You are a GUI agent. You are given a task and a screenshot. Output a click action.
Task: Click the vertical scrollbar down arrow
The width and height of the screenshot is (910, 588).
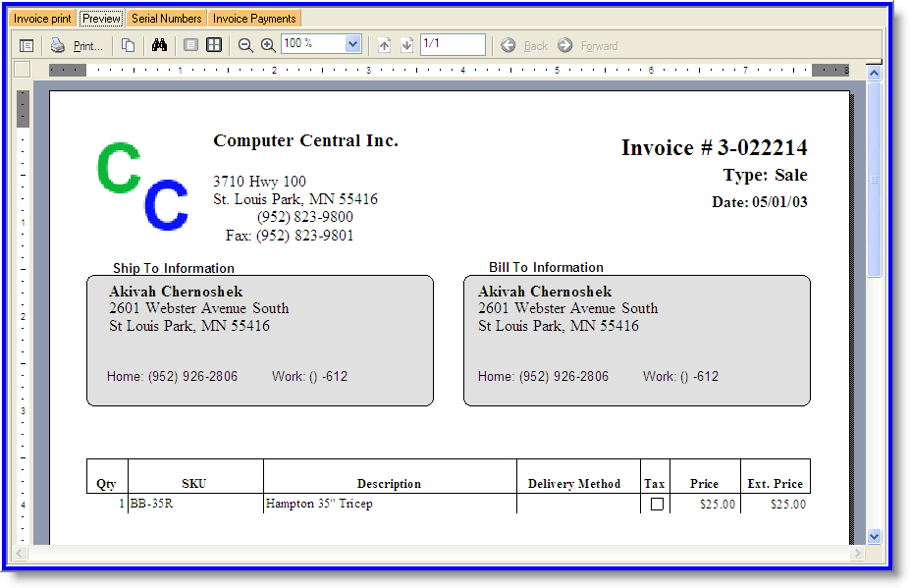874,536
